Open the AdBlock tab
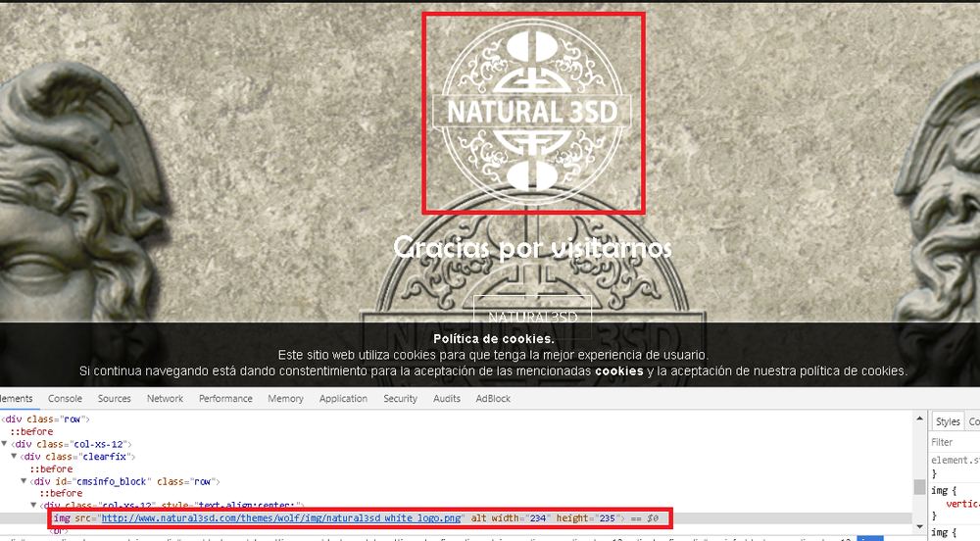 (493, 399)
